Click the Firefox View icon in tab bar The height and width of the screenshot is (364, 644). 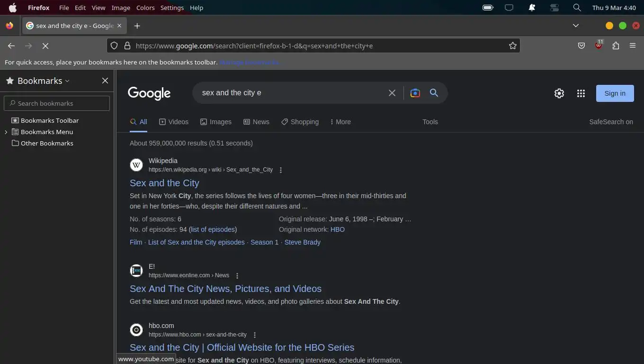pos(9,26)
